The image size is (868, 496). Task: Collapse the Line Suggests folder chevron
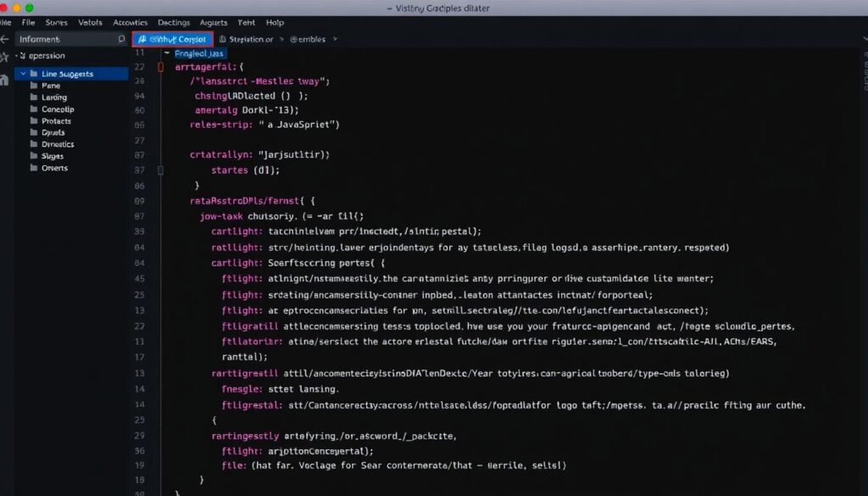point(23,74)
